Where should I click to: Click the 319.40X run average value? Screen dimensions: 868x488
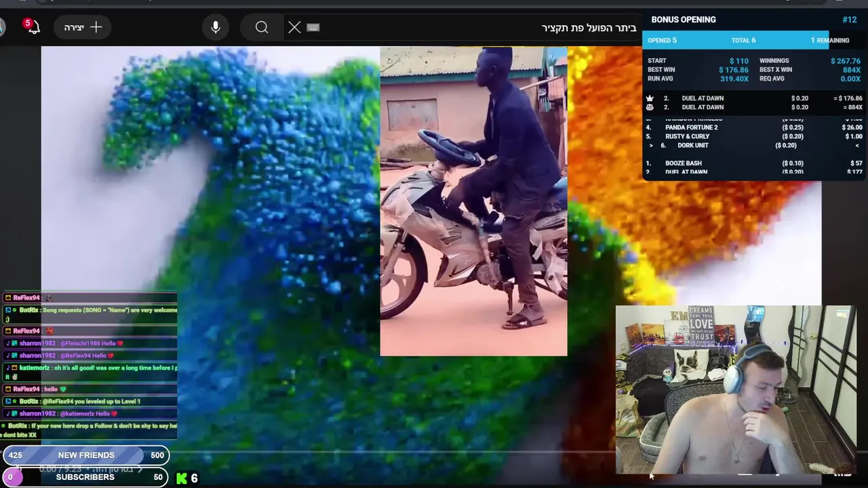point(734,79)
